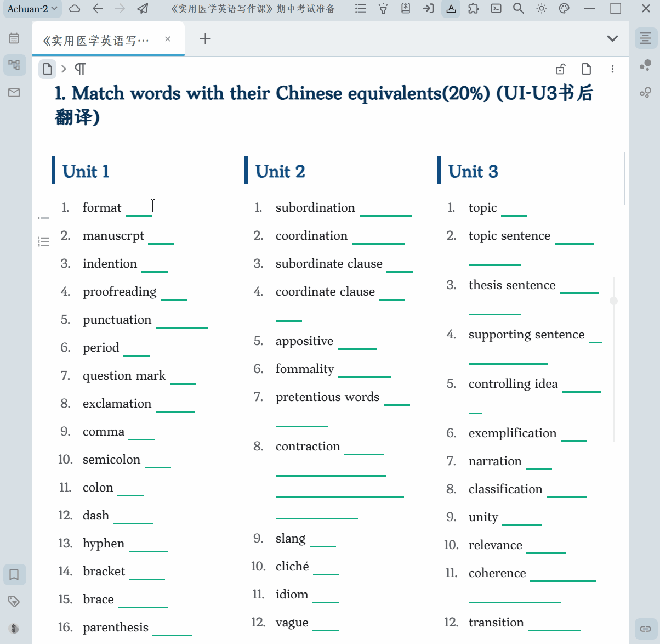Click 'question mark' in the Unit 1 list
The image size is (660, 644).
[x=124, y=376]
